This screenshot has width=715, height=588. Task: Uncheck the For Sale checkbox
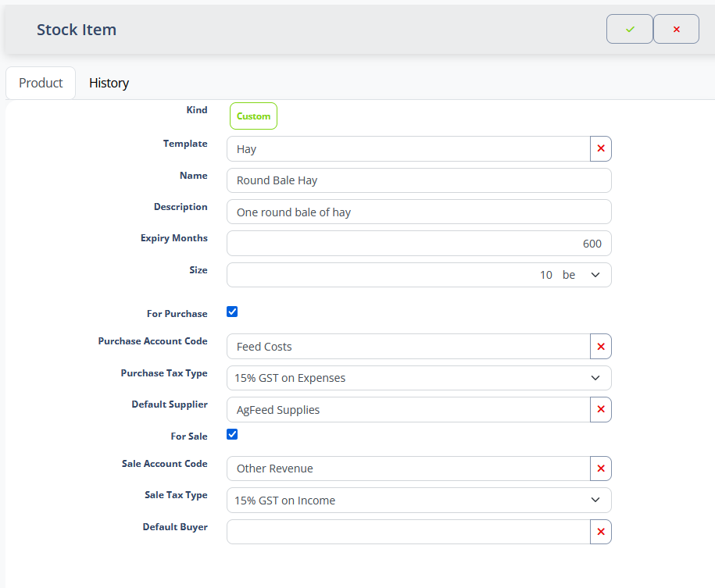[232, 434]
